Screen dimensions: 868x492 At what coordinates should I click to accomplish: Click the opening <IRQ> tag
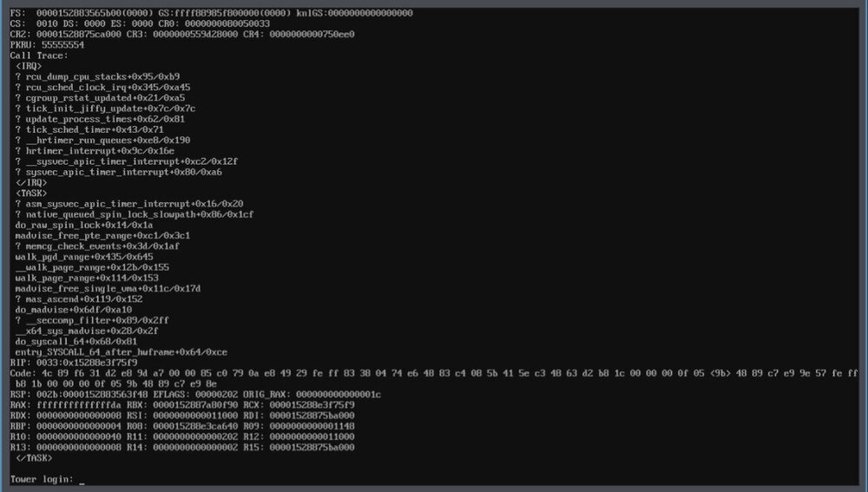coord(29,66)
